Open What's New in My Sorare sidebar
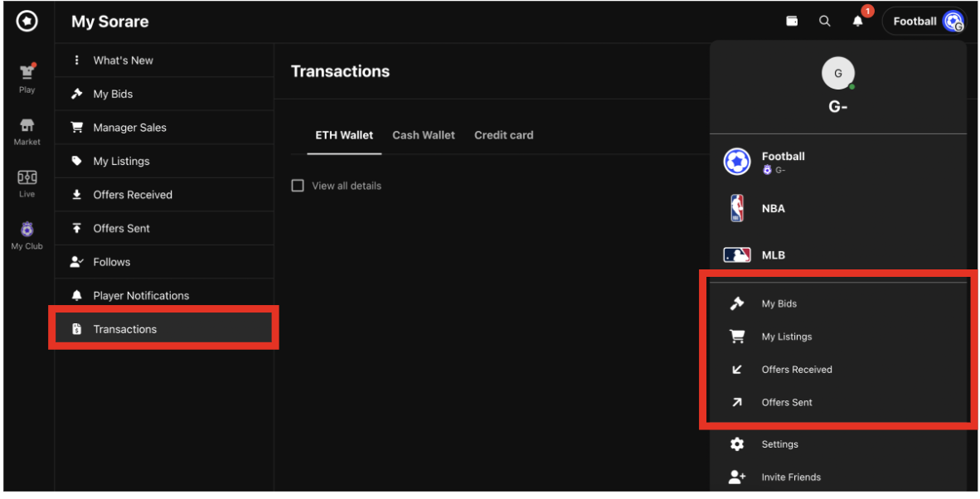Screen dimensions: 980x499 (x=164, y=61)
